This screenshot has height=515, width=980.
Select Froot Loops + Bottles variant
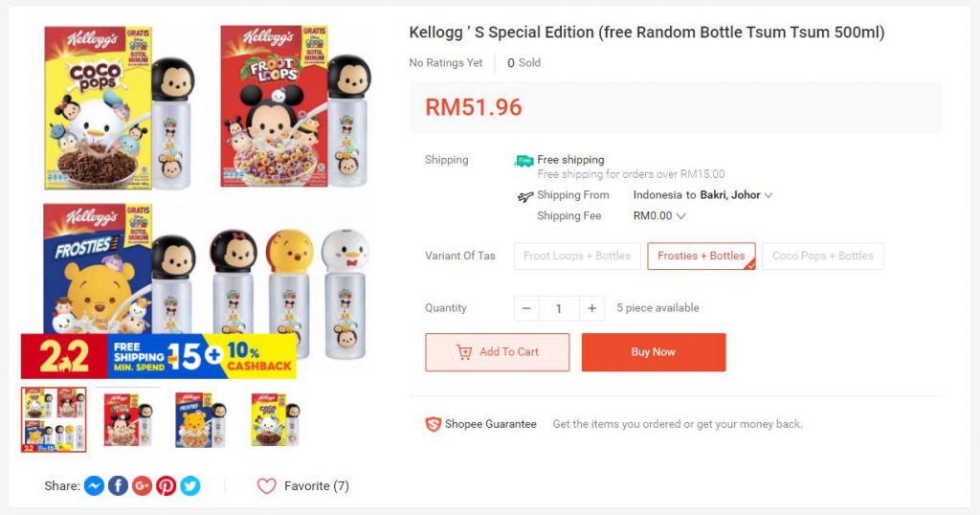576,256
